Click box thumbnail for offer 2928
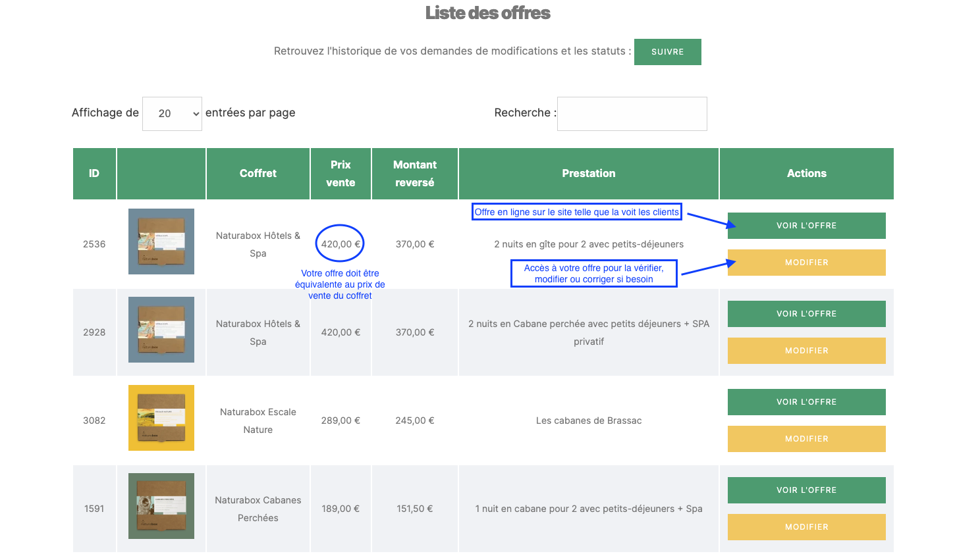 pyautogui.click(x=161, y=330)
